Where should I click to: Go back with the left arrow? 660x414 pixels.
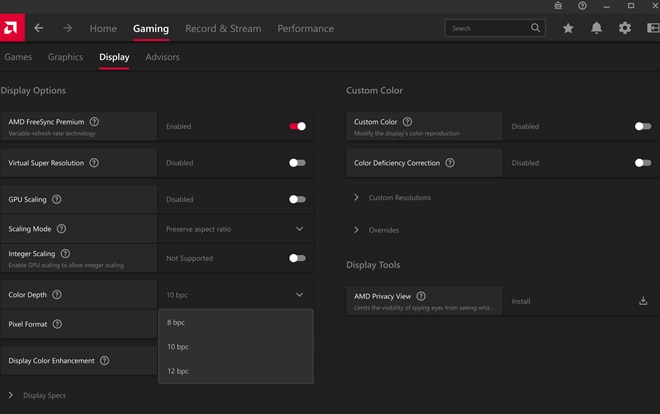tap(39, 28)
